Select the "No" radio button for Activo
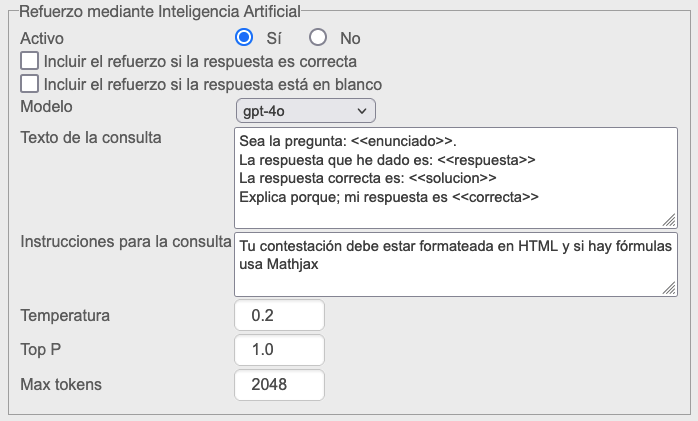The image size is (698, 421). click(318, 38)
